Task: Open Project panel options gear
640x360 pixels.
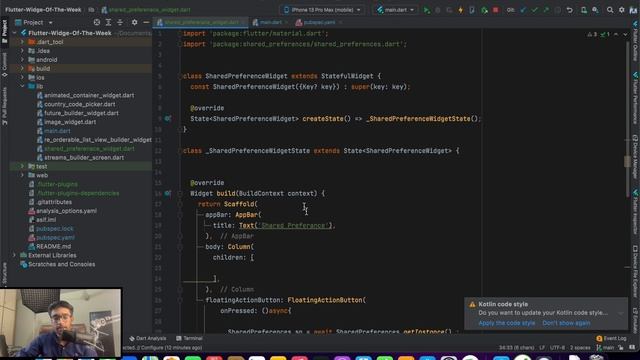Action: tap(134, 22)
